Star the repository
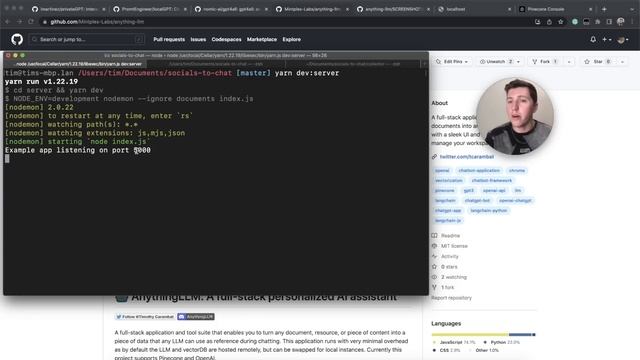Viewport: 640px width, 360px height. coord(598,62)
